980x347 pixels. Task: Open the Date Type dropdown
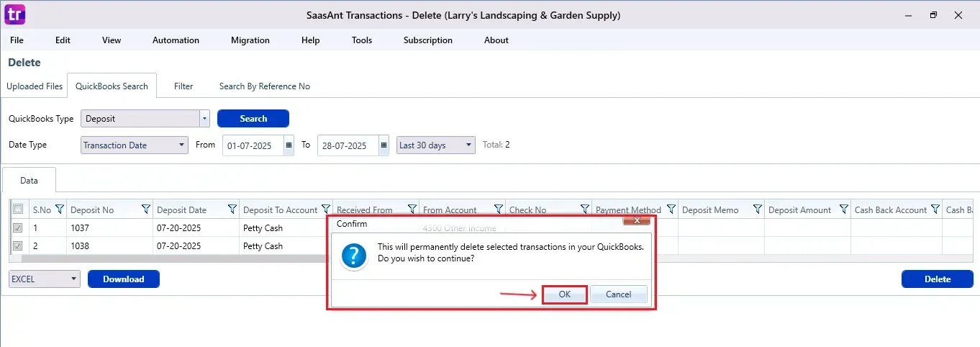(x=135, y=145)
